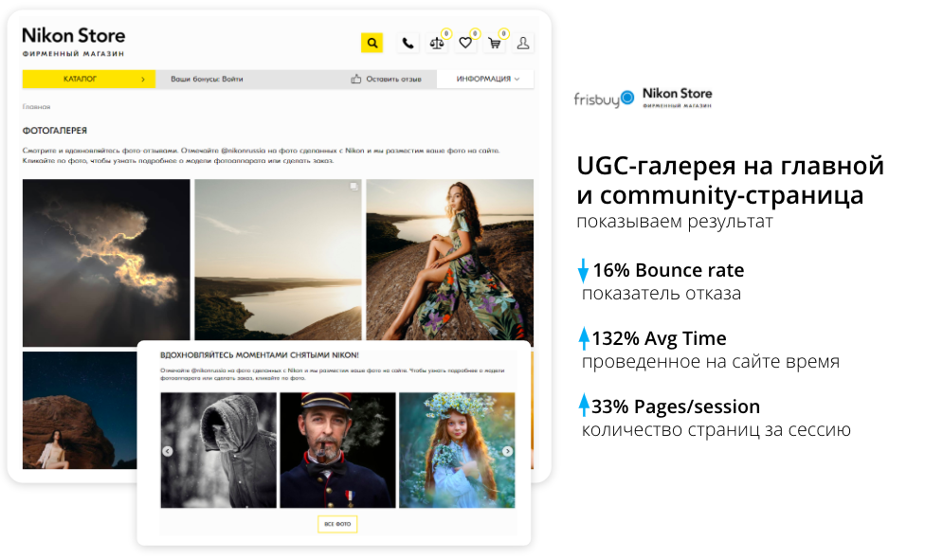Click the user account profile icon
The image size is (925, 560).
coord(523,43)
